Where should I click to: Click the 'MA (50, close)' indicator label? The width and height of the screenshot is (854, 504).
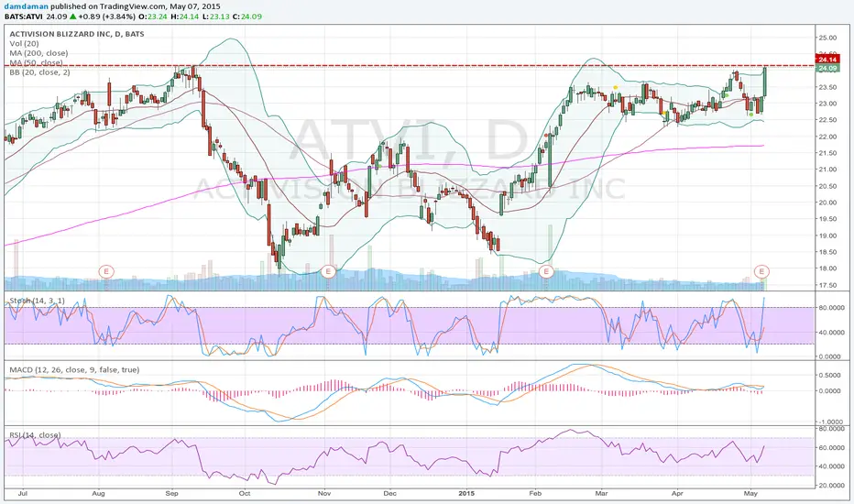(x=36, y=62)
